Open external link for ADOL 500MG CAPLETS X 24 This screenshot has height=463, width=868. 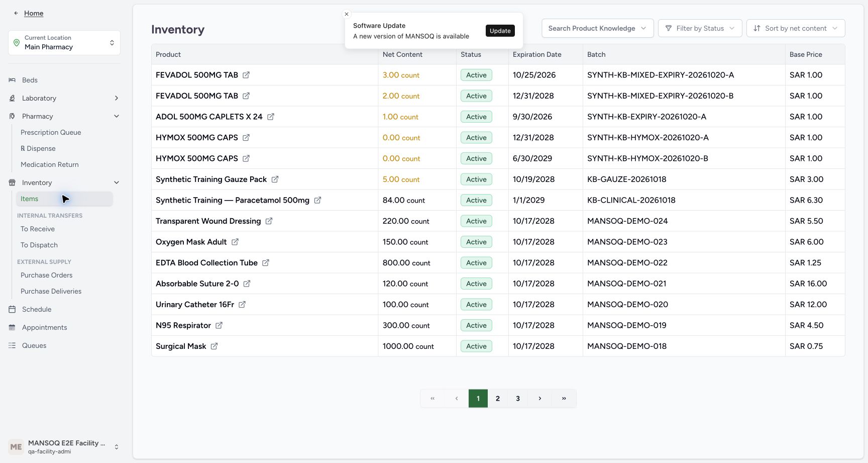[271, 117]
